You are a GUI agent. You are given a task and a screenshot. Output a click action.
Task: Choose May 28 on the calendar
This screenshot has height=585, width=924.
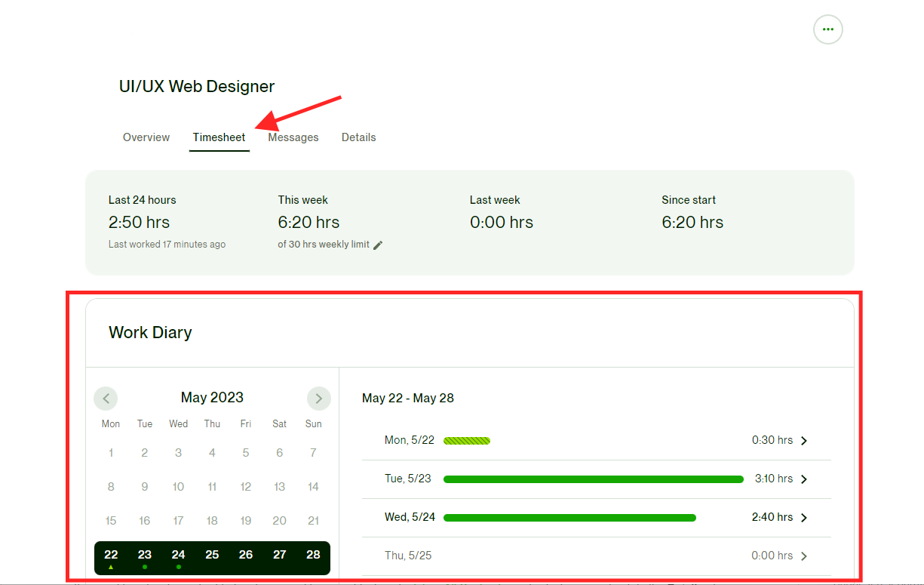[x=313, y=555]
